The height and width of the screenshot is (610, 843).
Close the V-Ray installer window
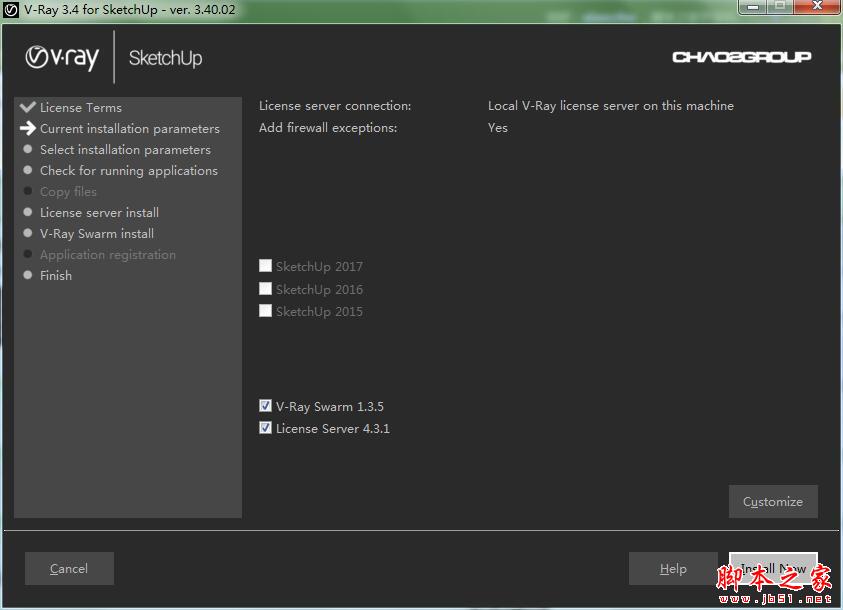coord(817,6)
